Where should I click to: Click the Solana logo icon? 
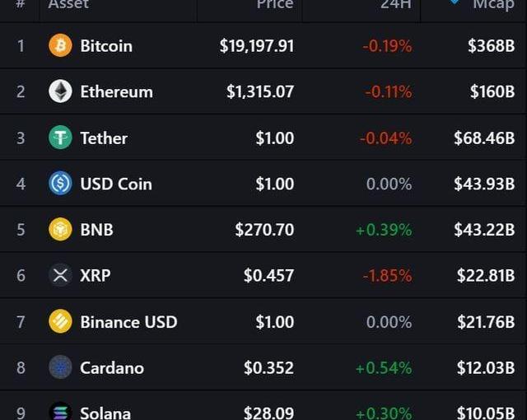(60, 411)
